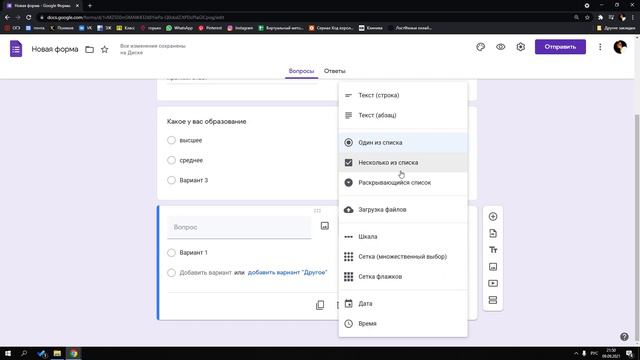Choose Текст (строка) question type
This screenshot has width=640, height=360.
coord(403,95)
